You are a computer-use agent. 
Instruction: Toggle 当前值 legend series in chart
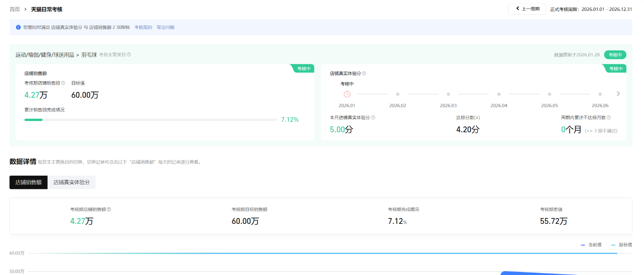tap(591, 245)
